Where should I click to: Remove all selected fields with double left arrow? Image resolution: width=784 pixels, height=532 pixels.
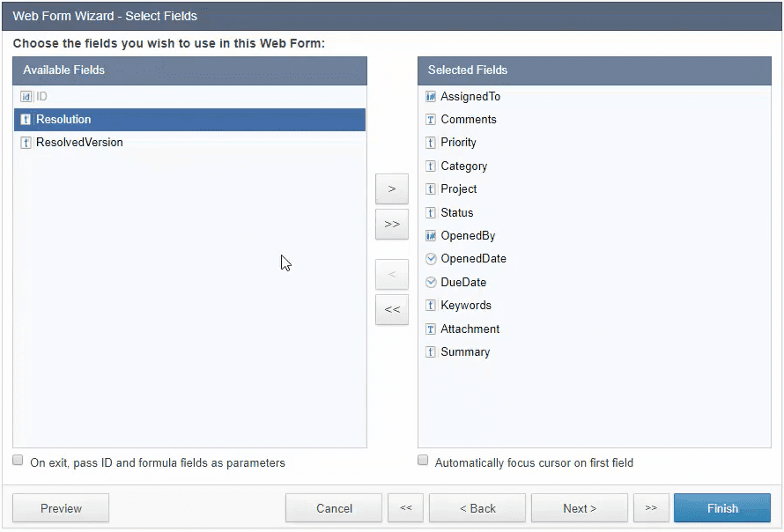click(x=392, y=310)
